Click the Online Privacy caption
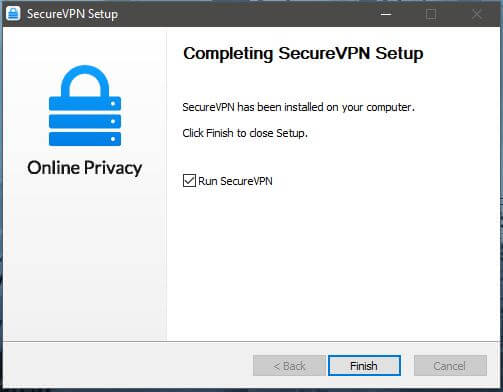 click(85, 168)
